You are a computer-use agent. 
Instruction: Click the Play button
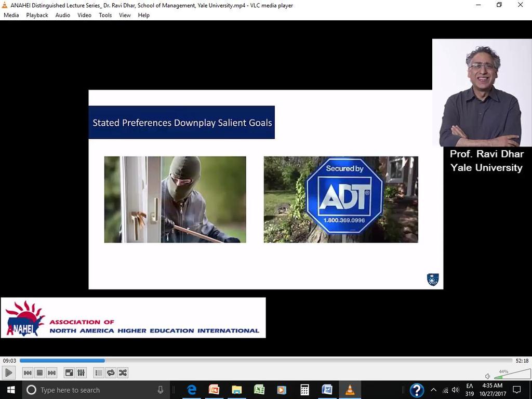8,373
